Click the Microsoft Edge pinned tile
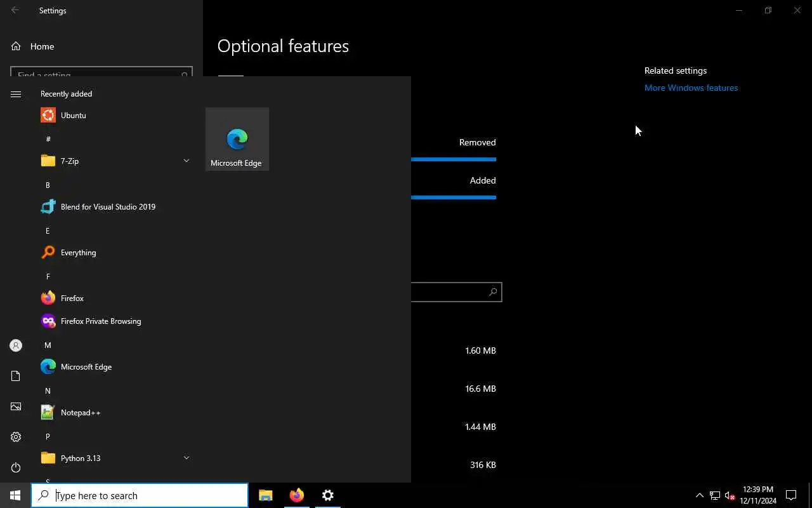The height and width of the screenshot is (508, 812). tap(237, 139)
